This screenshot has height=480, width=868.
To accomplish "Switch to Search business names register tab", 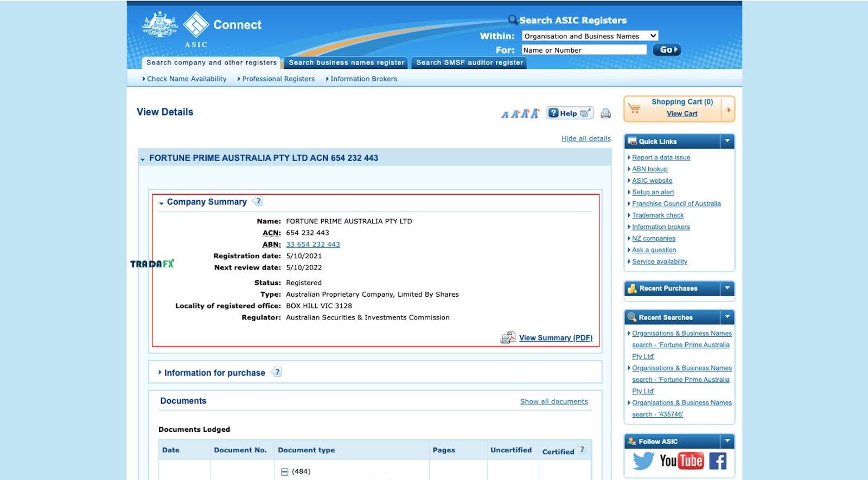I will coord(347,63).
